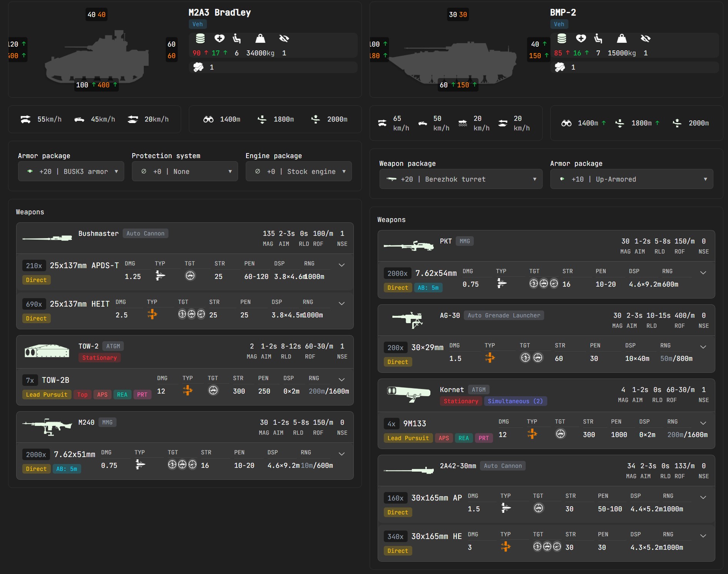Click the BMP-2 weight icon
Image resolution: width=728 pixels, height=574 pixels.
pos(622,38)
